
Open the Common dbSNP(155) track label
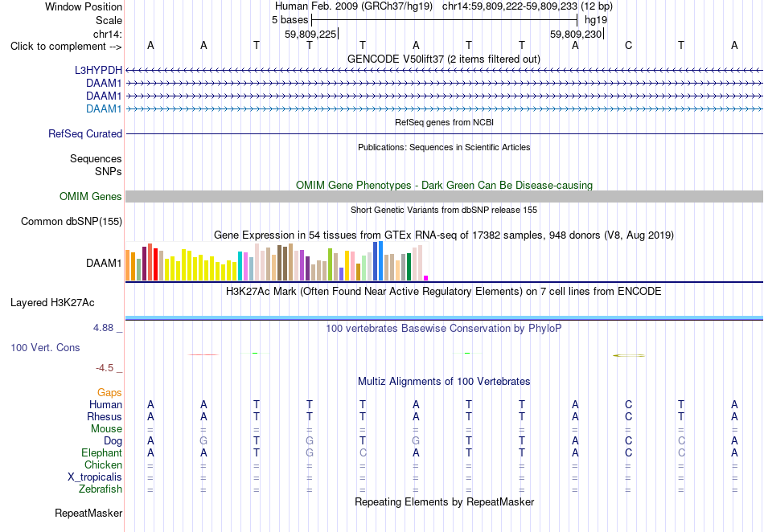72,222
